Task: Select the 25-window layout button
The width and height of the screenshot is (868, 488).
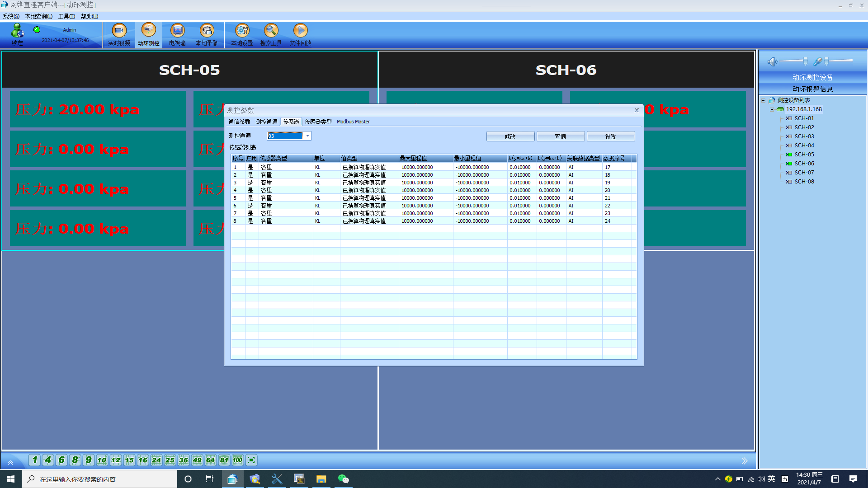Action: point(170,460)
